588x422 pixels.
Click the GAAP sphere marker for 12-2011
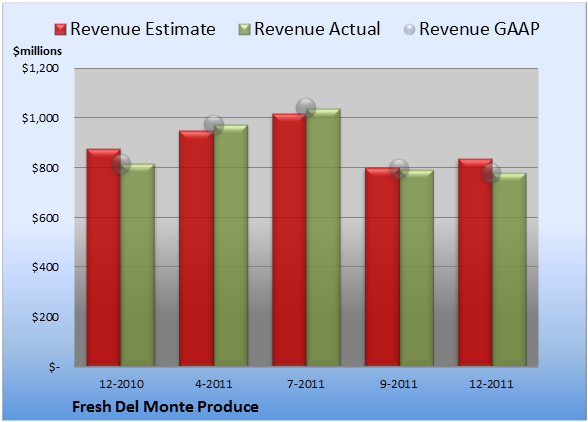[x=491, y=173]
